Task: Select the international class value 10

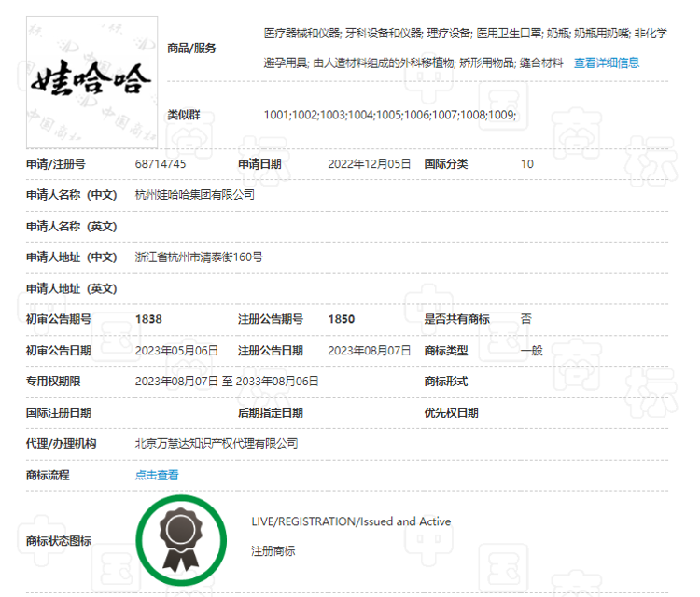Action: pos(527,164)
